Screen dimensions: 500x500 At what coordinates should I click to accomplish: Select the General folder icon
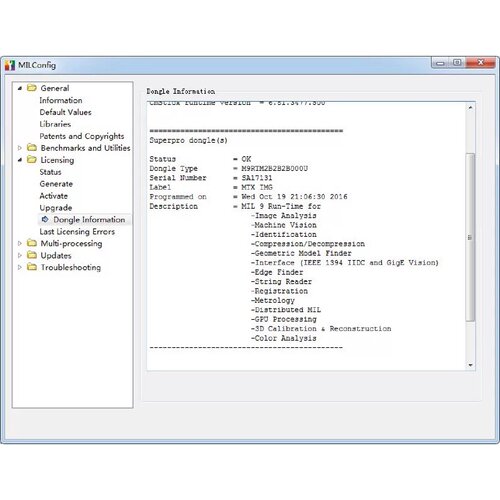point(32,88)
